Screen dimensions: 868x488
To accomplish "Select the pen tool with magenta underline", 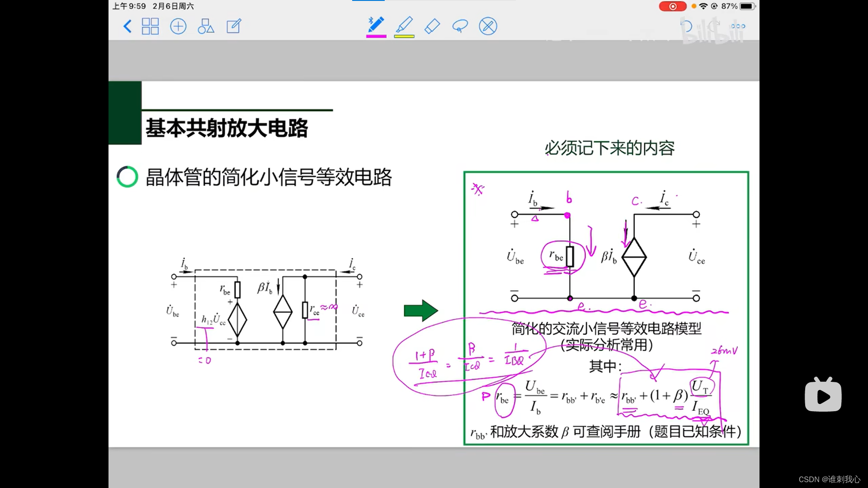I will [x=376, y=24].
